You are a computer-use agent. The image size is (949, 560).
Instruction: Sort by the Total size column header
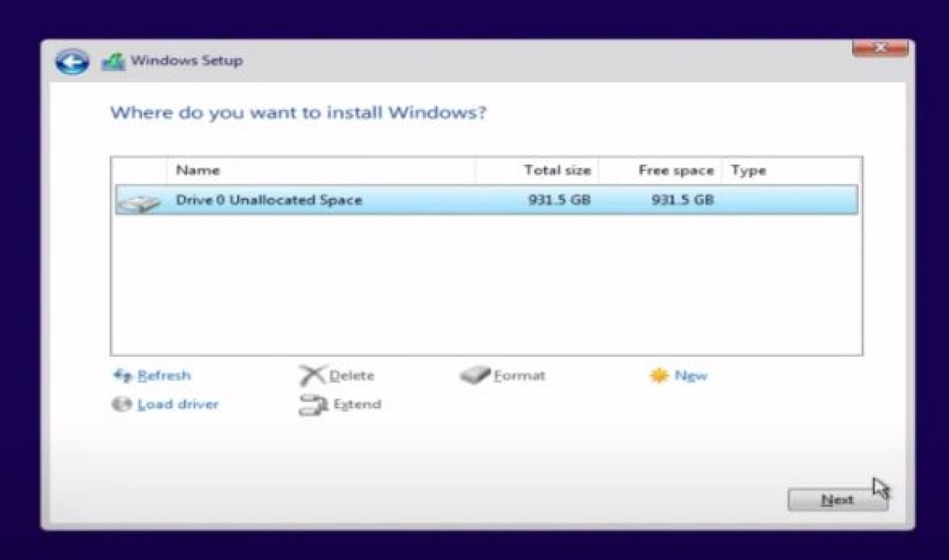557,170
